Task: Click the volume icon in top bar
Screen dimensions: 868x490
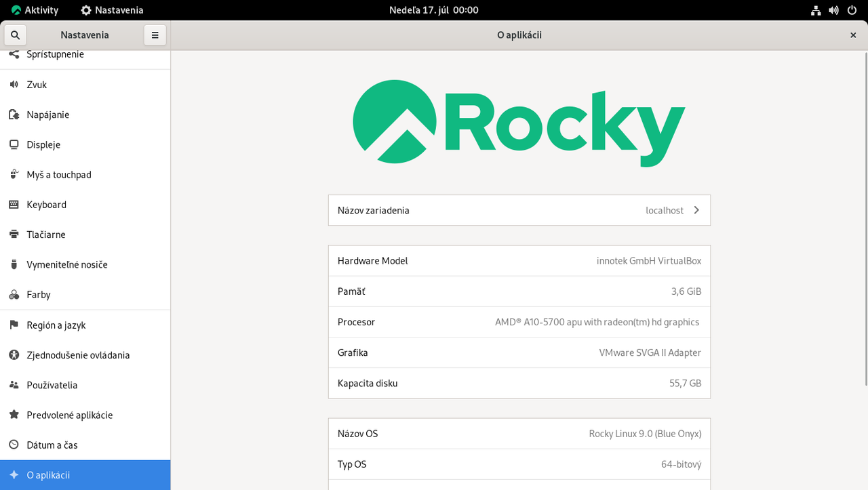Action: pyautogui.click(x=834, y=10)
